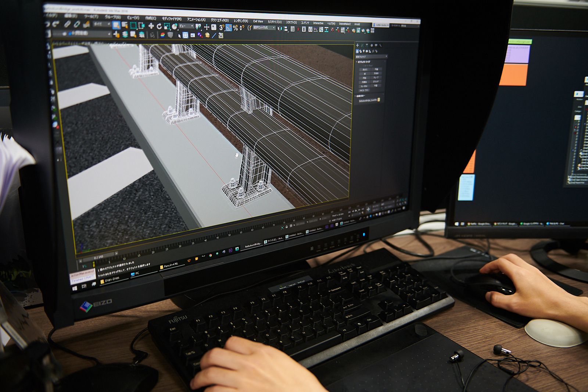Toggle the Angle Snap button
This screenshot has width=588, height=392.
point(229,28)
